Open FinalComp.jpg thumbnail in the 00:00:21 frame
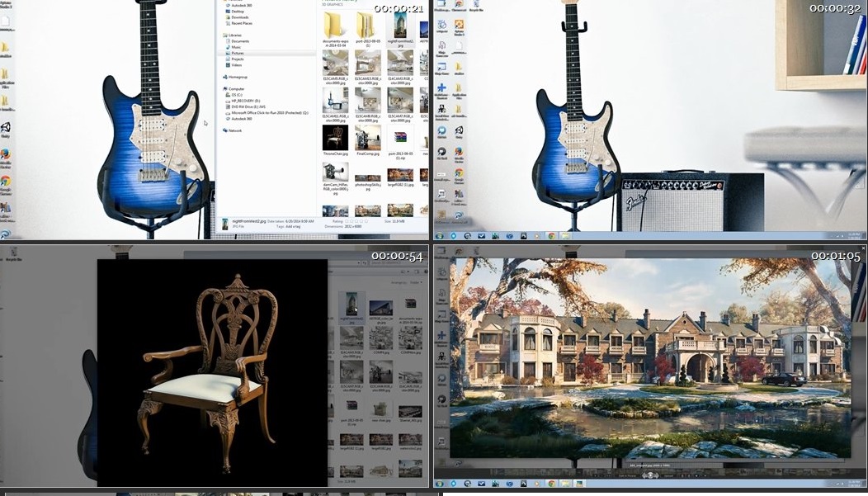Viewport: 868px width, 496px height. pyautogui.click(x=367, y=138)
